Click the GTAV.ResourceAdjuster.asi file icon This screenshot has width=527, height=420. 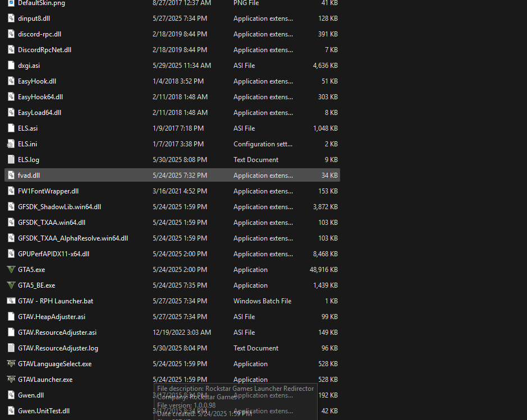coord(11,333)
